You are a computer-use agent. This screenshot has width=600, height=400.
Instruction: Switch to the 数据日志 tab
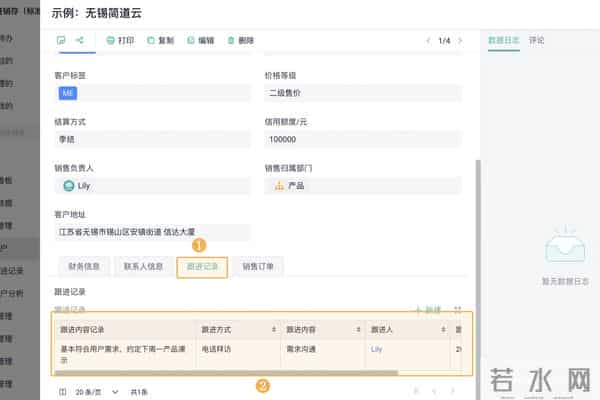point(504,40)
